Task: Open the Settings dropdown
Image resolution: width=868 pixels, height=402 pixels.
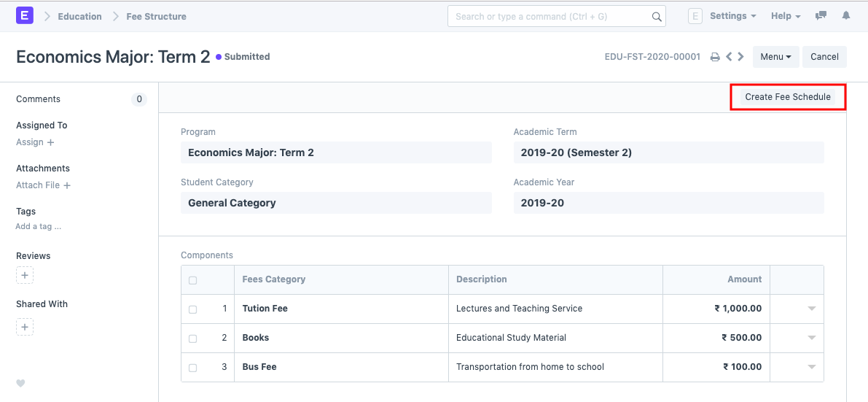Action: [x=732, y=16]
